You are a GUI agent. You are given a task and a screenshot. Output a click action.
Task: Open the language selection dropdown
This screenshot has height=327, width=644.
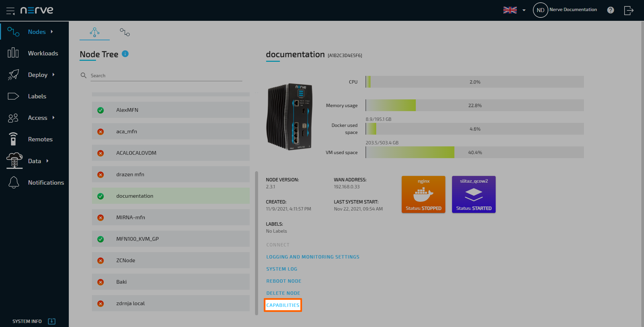click(x=515, y=10)
